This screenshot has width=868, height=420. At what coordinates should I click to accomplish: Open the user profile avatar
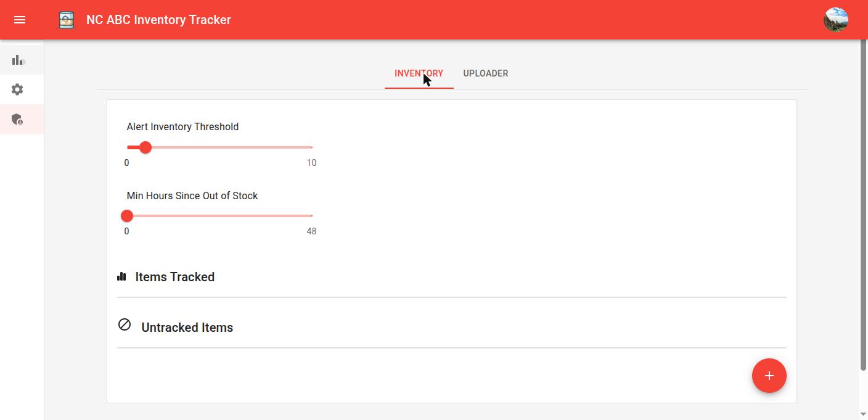pyautogui.click(x=836, y=20)
